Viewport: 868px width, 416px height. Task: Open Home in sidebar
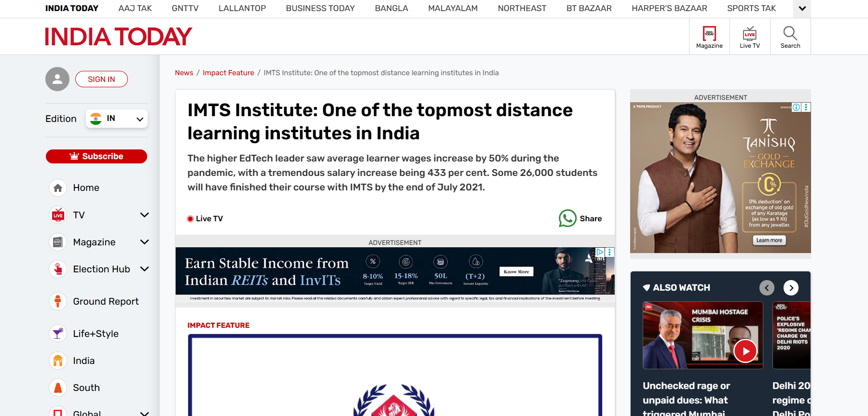(x=86, y=188)
